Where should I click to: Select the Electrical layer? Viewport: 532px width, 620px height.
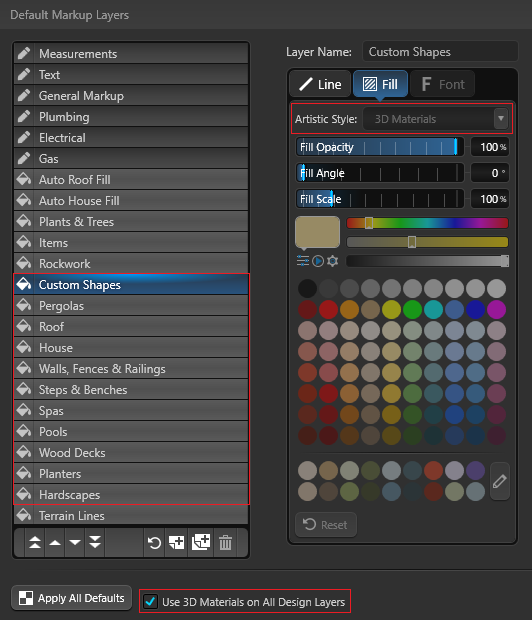131,137
